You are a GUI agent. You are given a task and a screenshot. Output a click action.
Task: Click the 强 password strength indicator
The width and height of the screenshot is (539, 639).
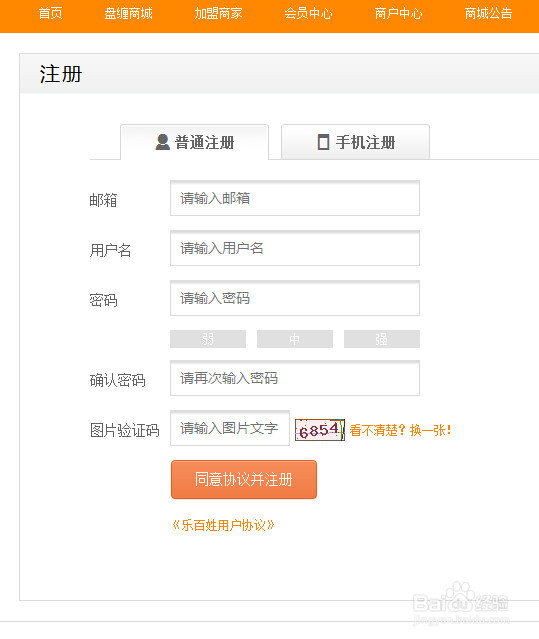coord(382,339)
